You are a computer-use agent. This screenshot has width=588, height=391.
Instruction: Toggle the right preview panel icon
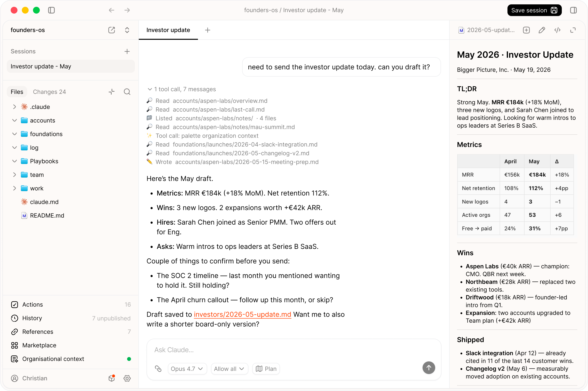coord(573,10)
